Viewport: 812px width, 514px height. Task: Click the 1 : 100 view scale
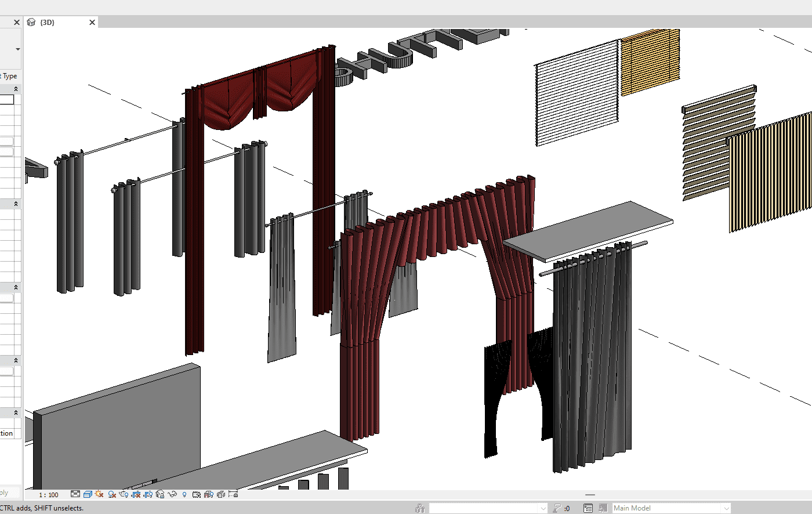tap(49, 495)
